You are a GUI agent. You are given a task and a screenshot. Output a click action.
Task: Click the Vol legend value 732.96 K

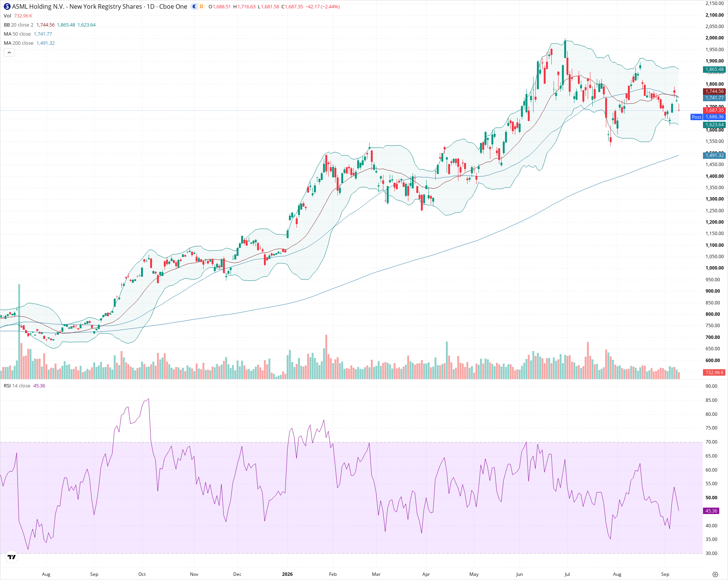[x=23, y=16]
